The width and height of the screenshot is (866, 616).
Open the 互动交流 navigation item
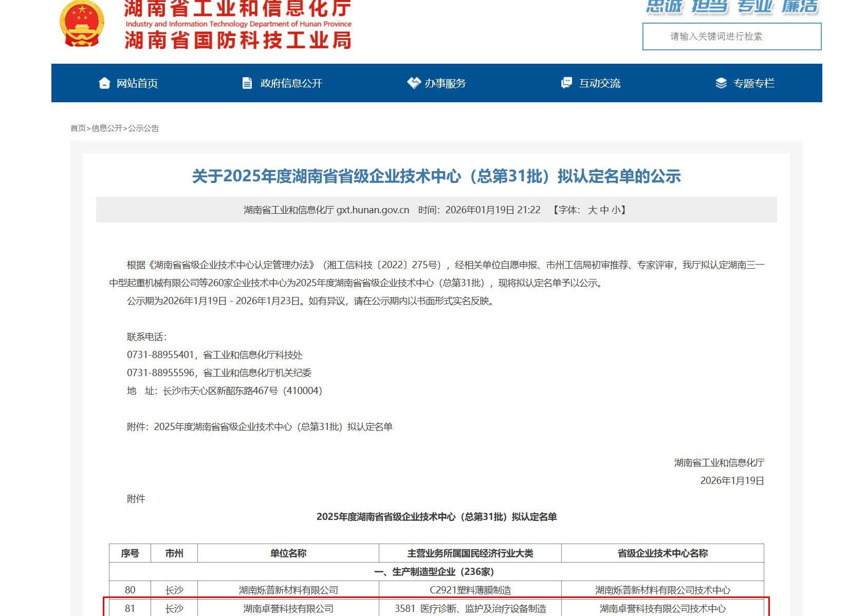pyautogui.click(x=599, y=83)
